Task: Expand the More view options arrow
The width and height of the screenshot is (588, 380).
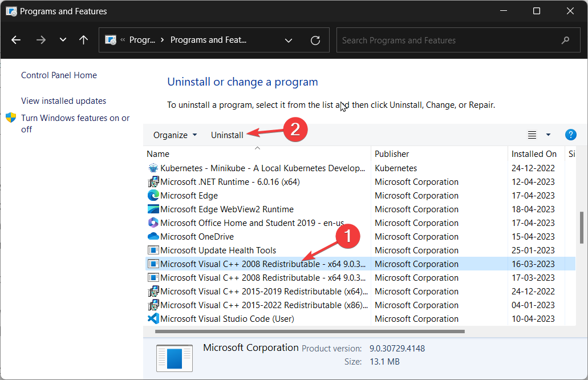Action: pyautogui.click(x=548, y=135)
